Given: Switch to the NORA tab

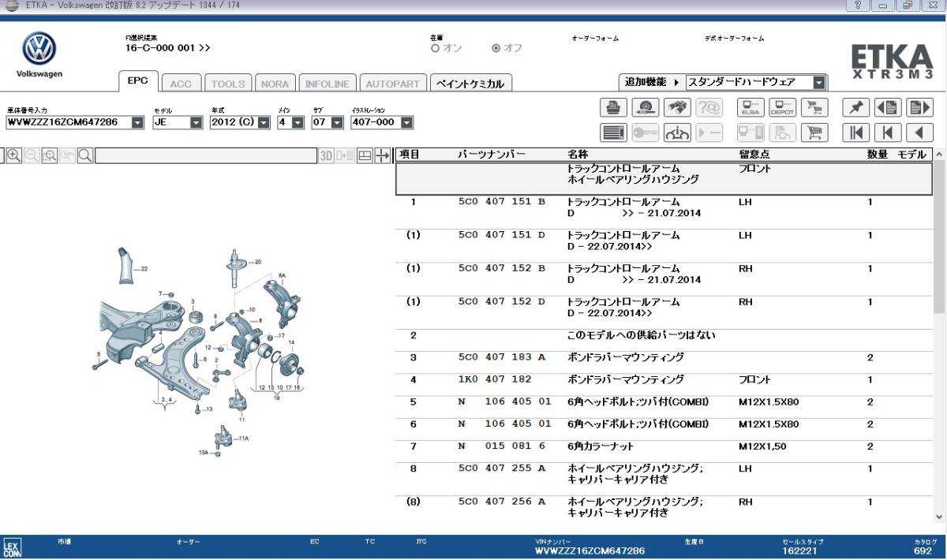Looking at the screenshot, I should click(x=275, y=82).
